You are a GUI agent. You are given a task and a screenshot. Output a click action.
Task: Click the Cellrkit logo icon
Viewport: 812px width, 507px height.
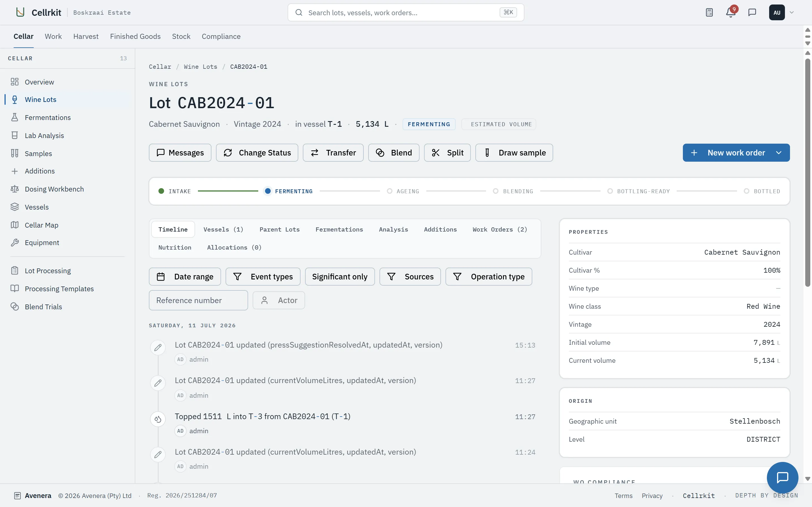point(21,12)
